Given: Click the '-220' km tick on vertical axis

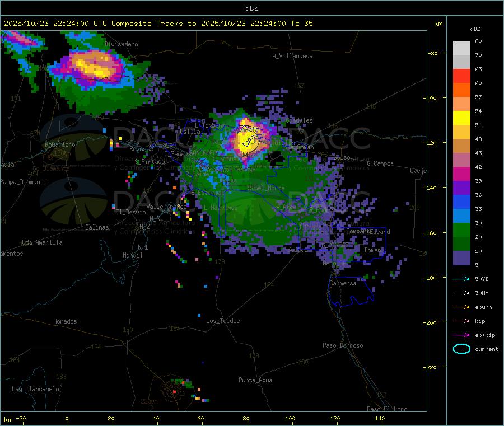Looking at the screenshot, I should 431,367.
